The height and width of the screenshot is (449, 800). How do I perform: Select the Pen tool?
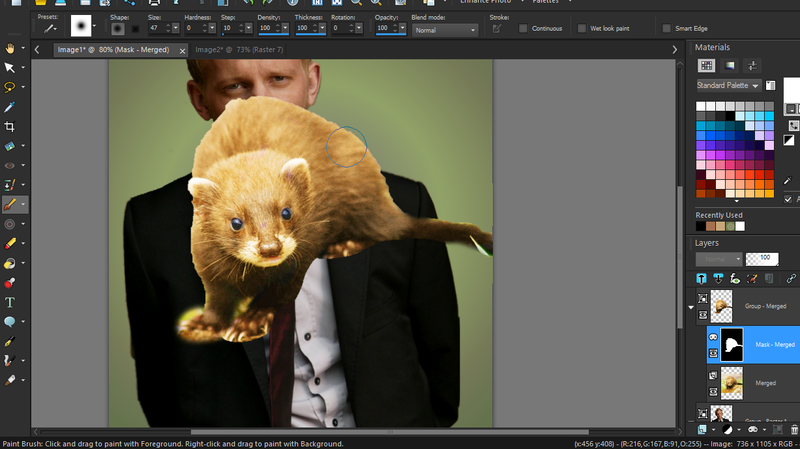10,341
